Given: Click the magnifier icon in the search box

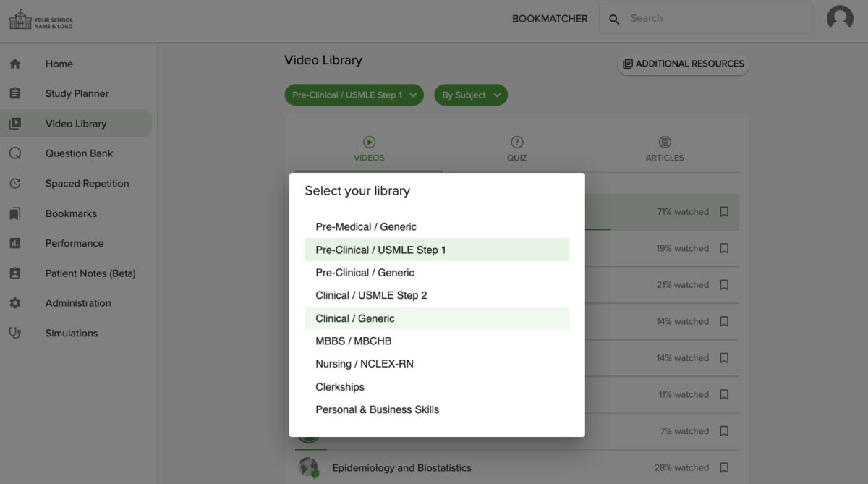Looking at the screenshot, I should click(614, 20).
